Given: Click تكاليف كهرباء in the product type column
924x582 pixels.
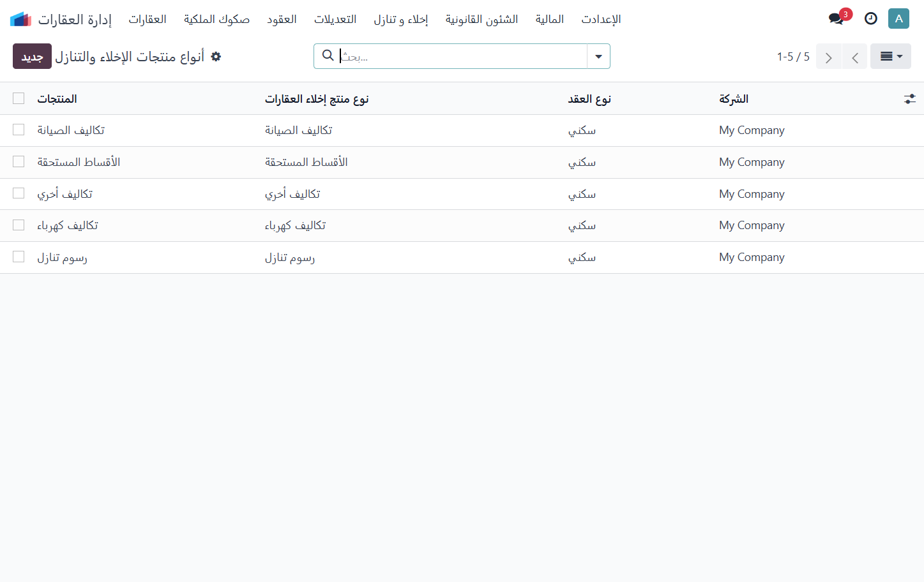Looking at the screenshot, I should [x=296, y=225].
